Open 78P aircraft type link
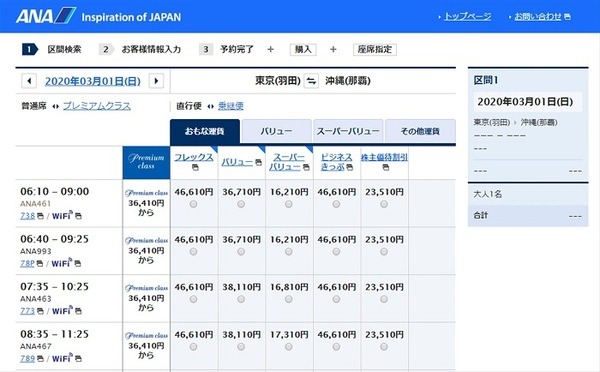600x372 pixels. pyautogui.click(x=27, y=263)
